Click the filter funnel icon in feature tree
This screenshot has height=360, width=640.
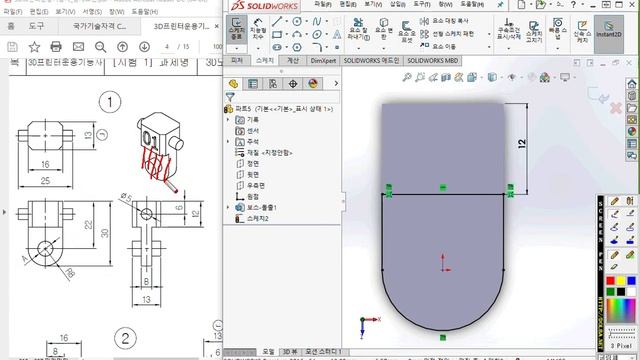[x=230, y=97]
